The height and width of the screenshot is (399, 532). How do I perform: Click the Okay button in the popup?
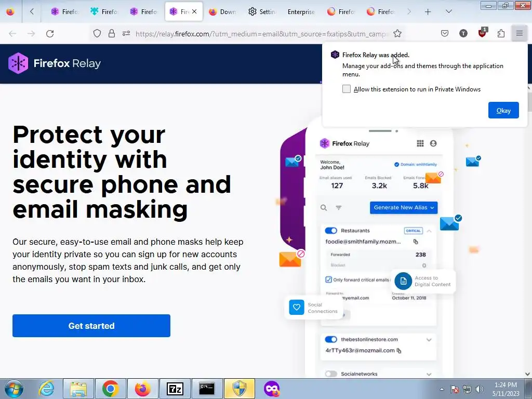503,110
